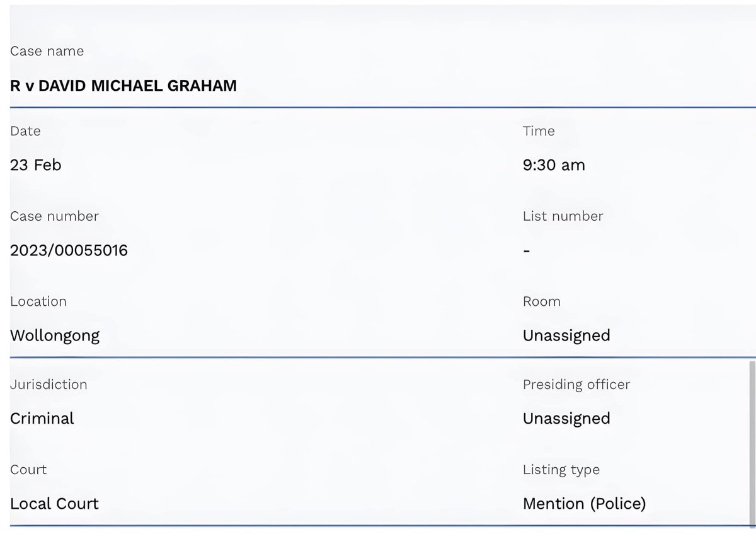756x534 pixels.
Task: Click the case number 2023/00055016
Action: (69, 250)
